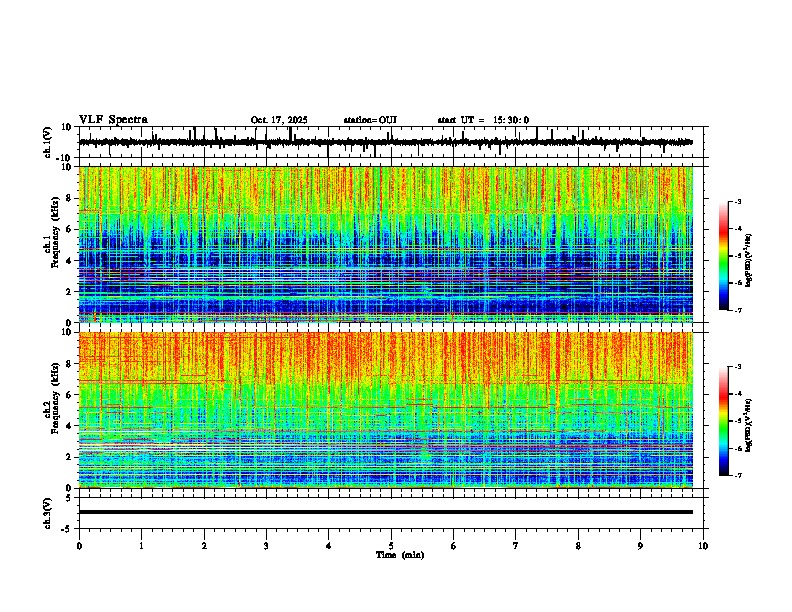Screen dimensions: 792x612
Task: Click the "8" kHz tick on ch.2 spectrogram axis
Action: (70, 364)
